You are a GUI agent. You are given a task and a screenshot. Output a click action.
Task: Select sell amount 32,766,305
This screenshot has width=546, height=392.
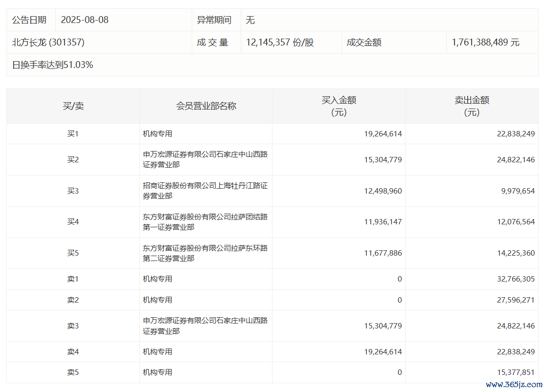coord(516,279)
